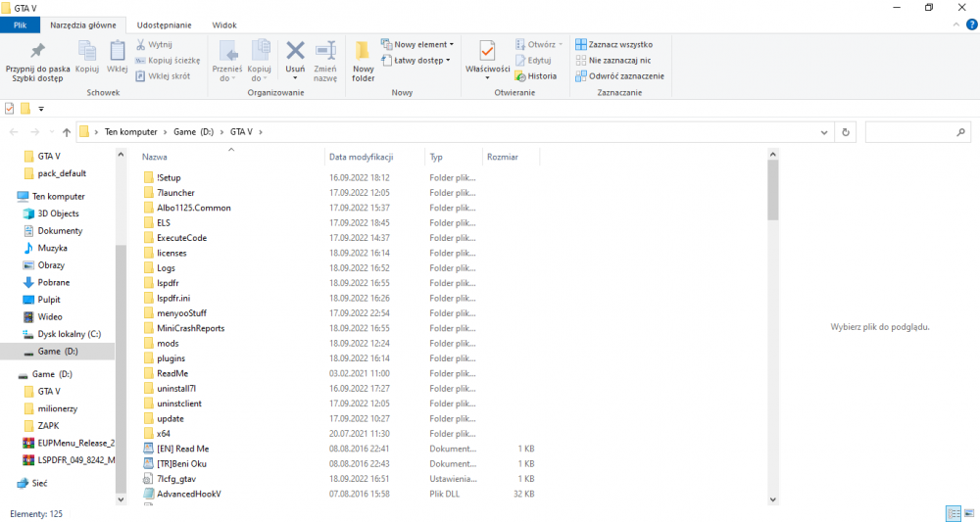The width and height of the screenshot is (980, 522).
Task: Click the refresh button beside address bar
Action: (x=846, y=132)
